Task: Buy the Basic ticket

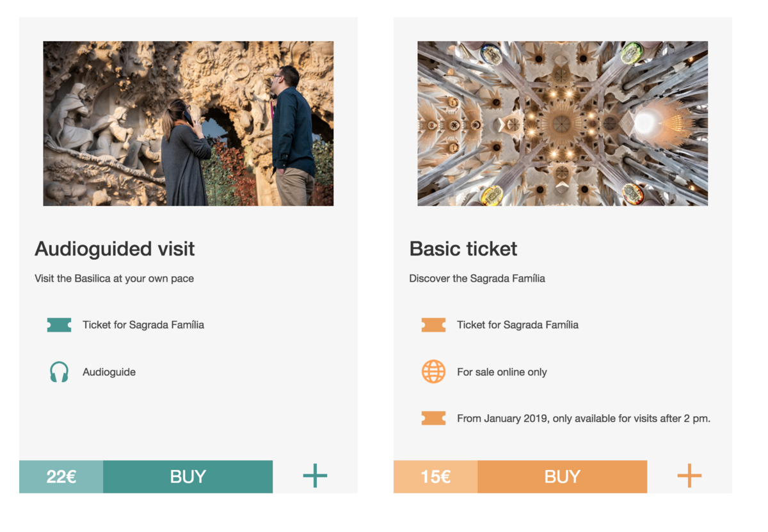Action: click(562, 477)
